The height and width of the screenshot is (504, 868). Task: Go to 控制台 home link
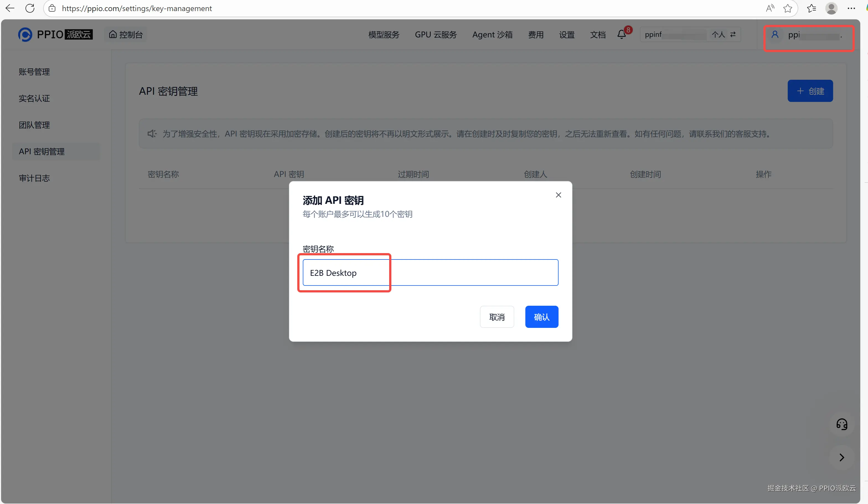(x=126, y=35)
